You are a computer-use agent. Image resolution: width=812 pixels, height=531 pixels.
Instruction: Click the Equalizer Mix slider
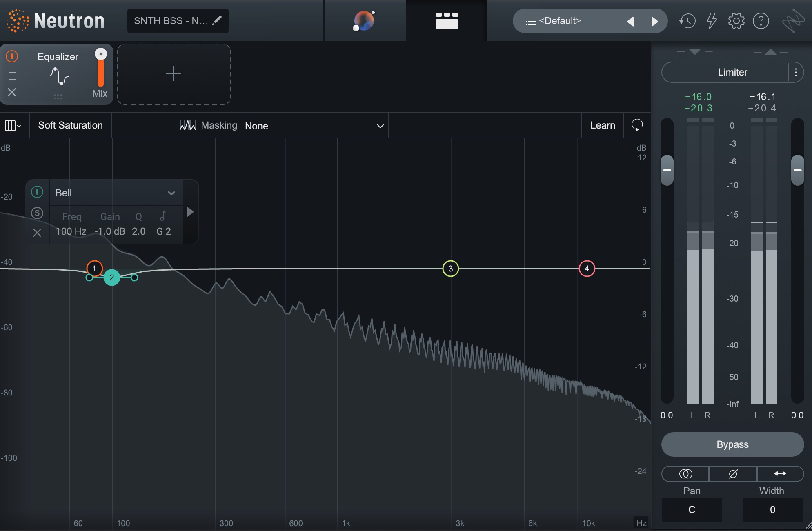click(100, 67)
